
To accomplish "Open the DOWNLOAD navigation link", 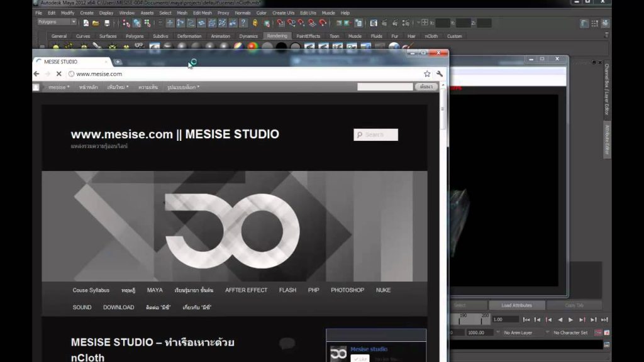I will 118,307.
